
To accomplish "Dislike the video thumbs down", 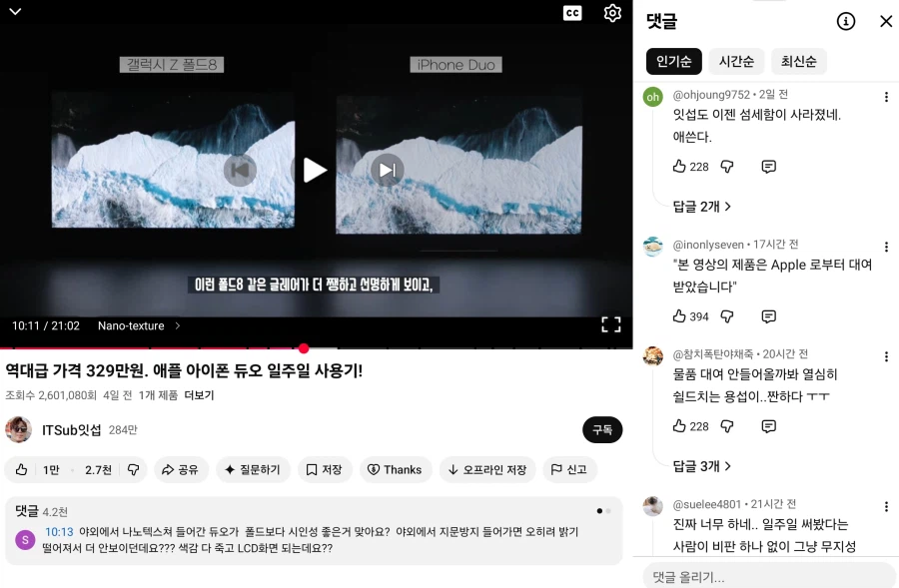I will (133, 470).
